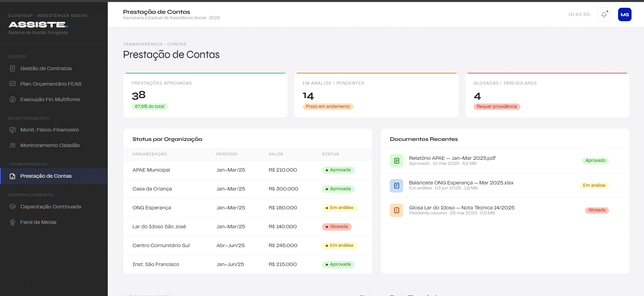The image size is (644, 296).
Task: Click ONG Esperança's Em análise status
Action: [x=340, y=208]
